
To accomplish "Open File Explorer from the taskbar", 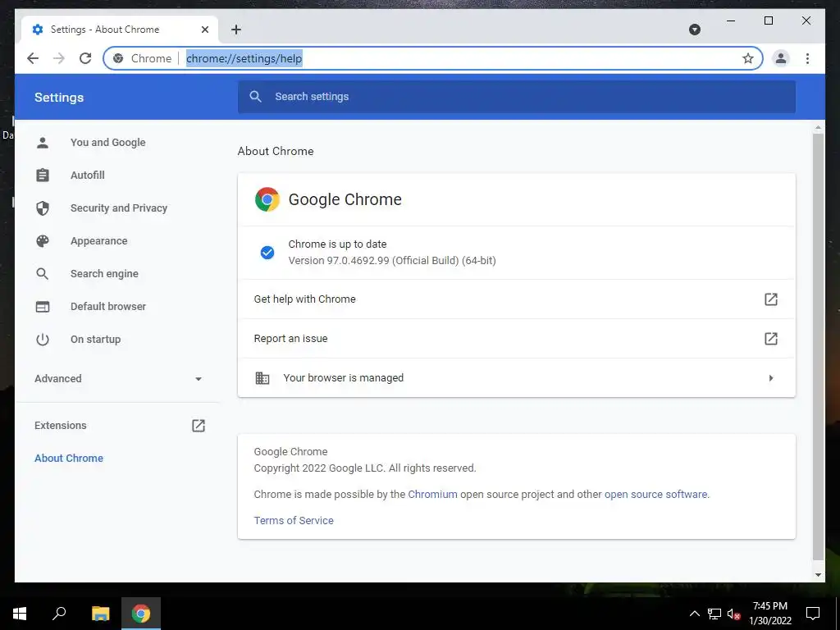I will [x=101, y=614].
